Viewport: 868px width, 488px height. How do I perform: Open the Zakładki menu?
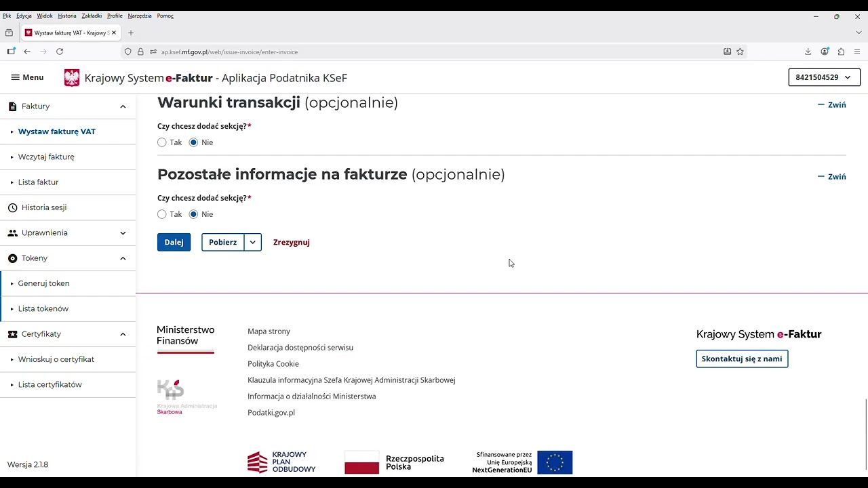pos(92,16)
